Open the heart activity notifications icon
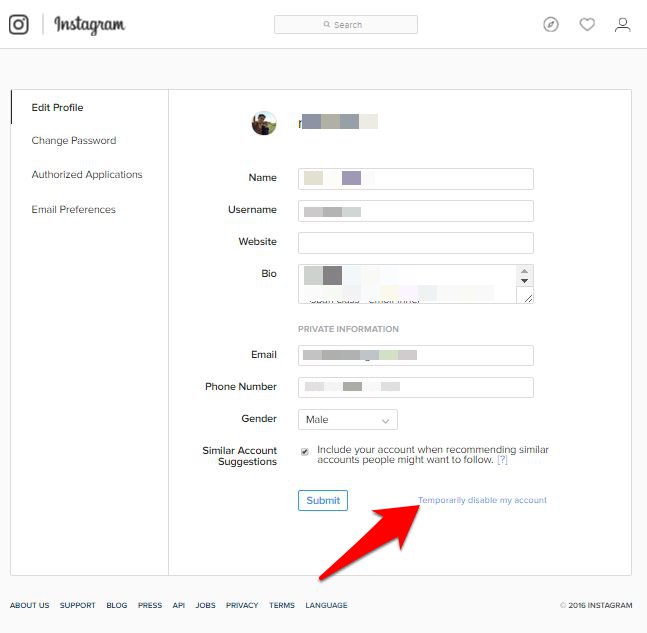This screenshot has height=633, width=647. pyautogui.click(x=587, y=24)
